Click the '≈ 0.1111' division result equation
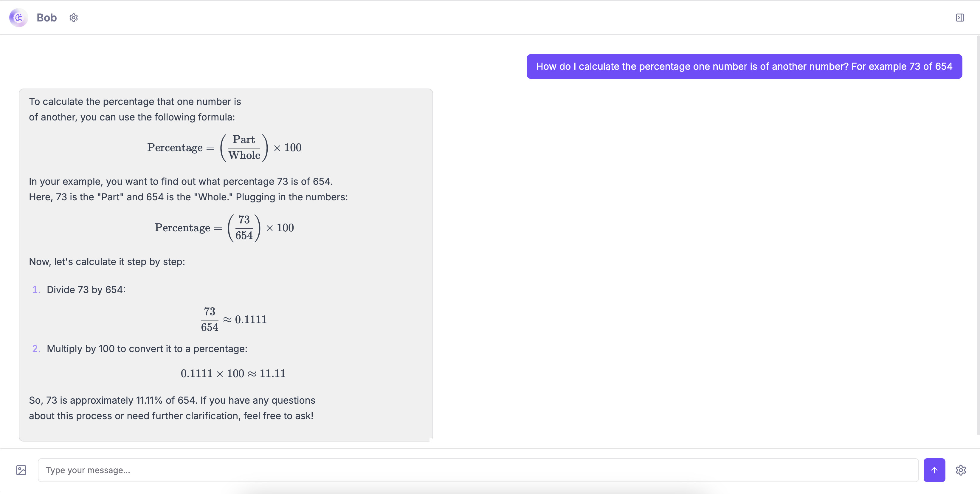 234,319
